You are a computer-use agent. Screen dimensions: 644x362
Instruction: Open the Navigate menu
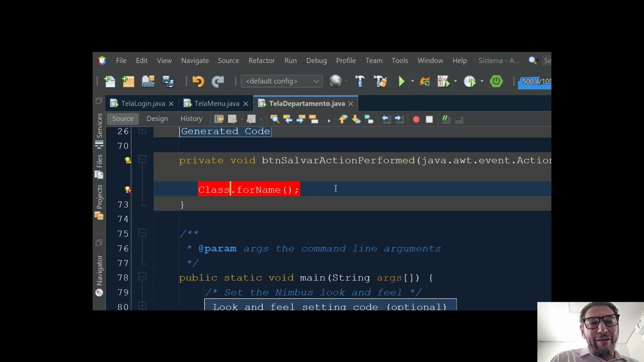[x=195, y=60]
